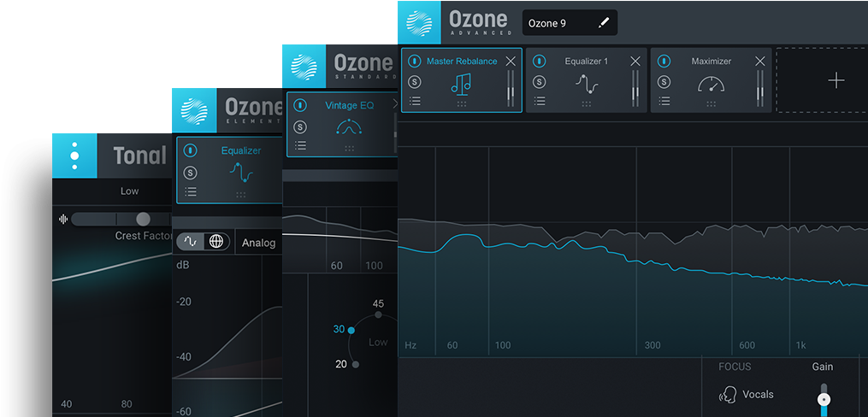Click the Maximizer gain meter
Screen dimensions: 868x417
click(x=760, y=88)
